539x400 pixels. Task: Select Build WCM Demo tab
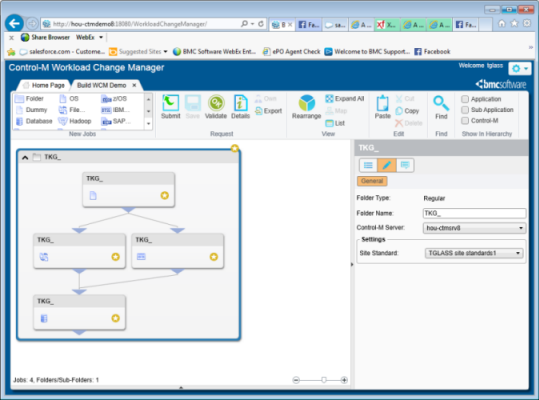(101, 85)
